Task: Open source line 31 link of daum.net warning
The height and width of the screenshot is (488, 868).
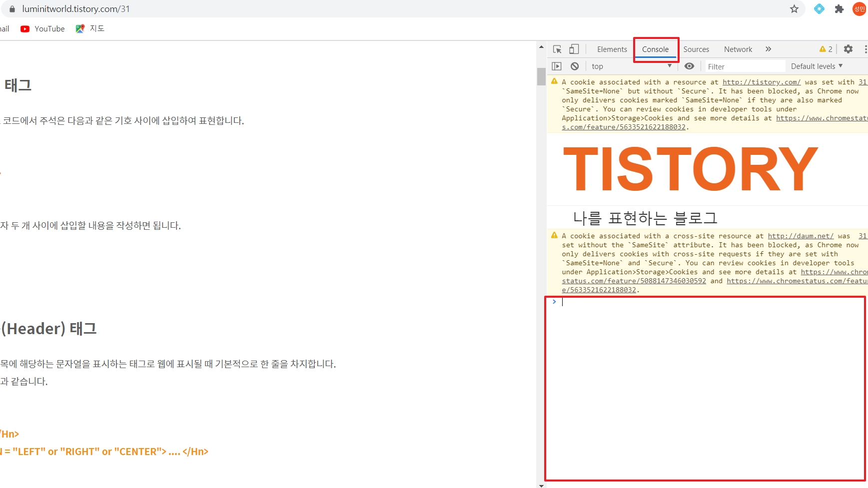Action: [863, 236]
